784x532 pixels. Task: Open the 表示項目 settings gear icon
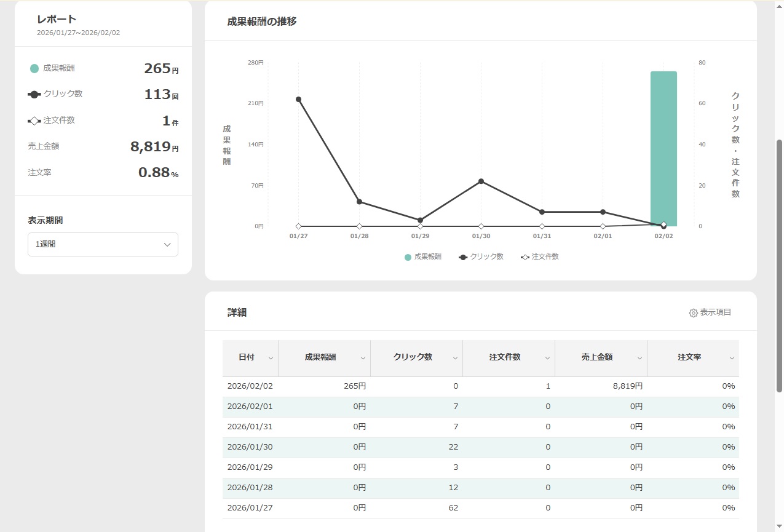point(693,313)
